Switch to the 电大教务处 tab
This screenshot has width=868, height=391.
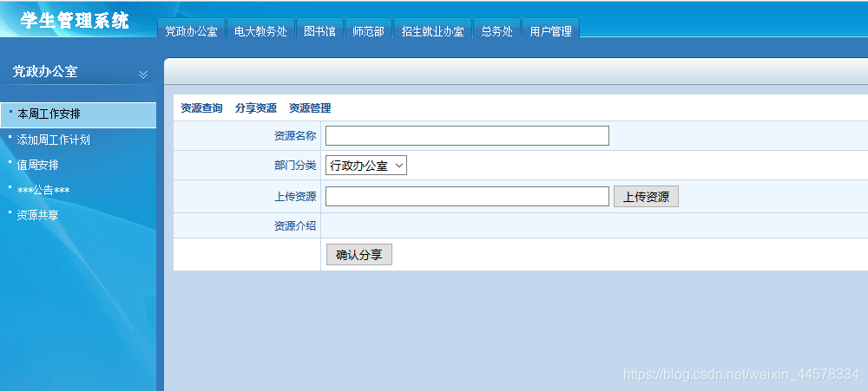tap(260, 29)
